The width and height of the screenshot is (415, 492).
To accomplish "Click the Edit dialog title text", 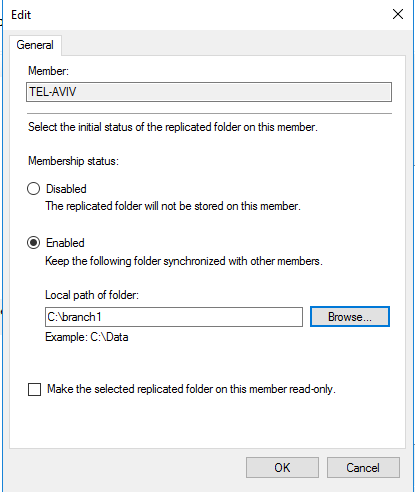I will [21, 15].
